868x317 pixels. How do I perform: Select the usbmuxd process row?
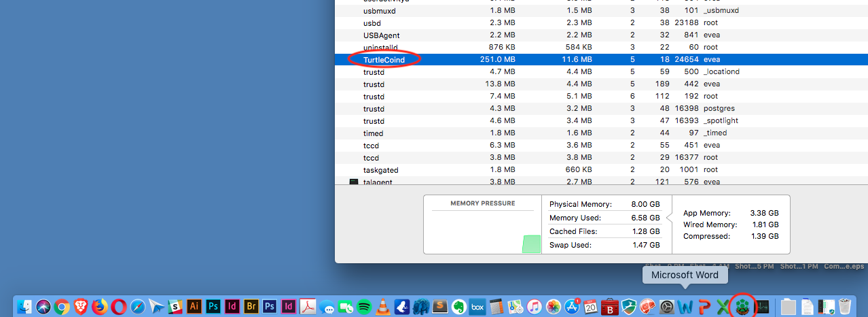602,11
